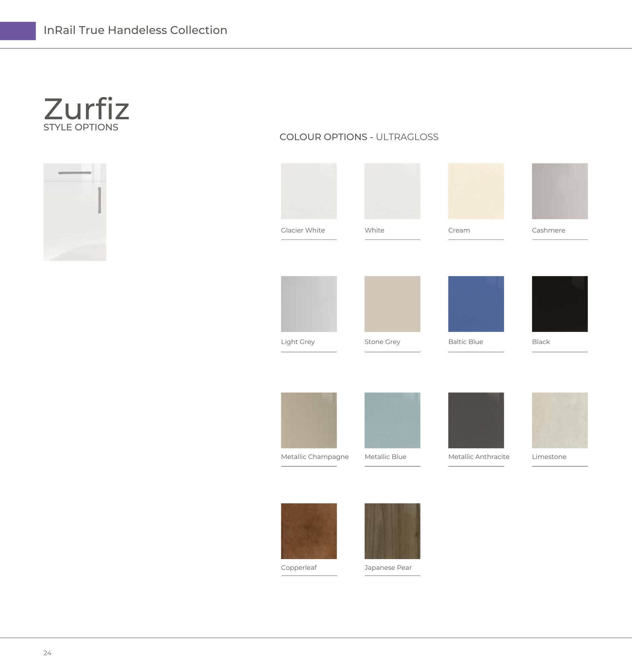632x672 pixels.
Task: Click the purple header block
Action: [x=17, y=31]
